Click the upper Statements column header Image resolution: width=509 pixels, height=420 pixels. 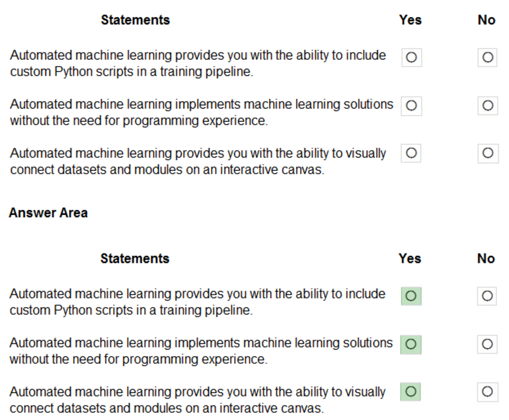tap(135, 20)
